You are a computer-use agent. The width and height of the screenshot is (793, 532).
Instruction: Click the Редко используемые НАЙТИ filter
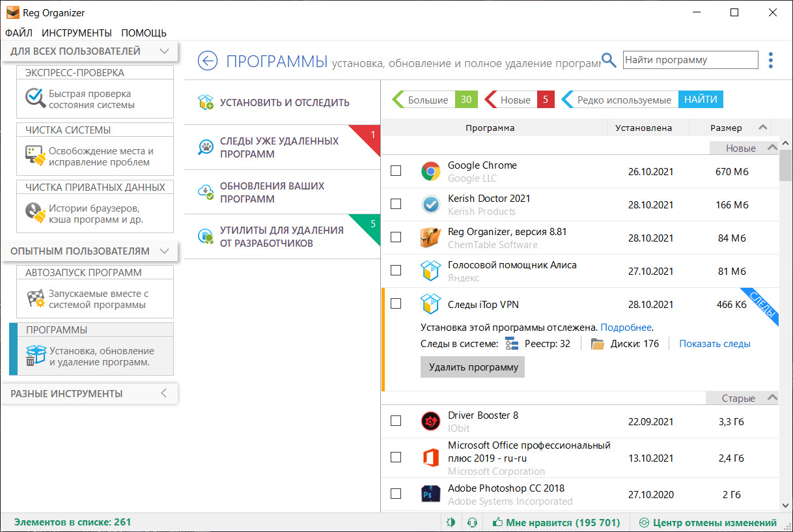point(642,100)
